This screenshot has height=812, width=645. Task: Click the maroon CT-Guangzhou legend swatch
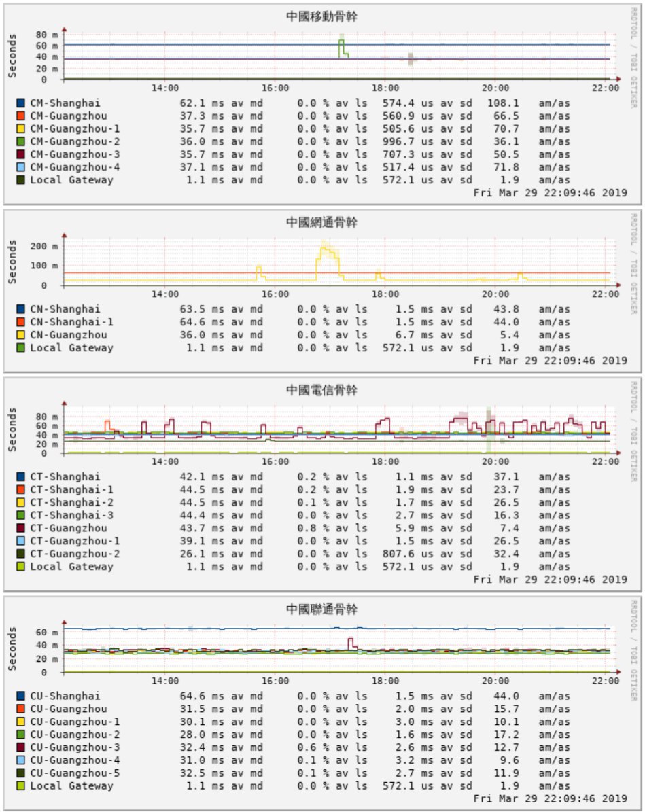point(20,528)
